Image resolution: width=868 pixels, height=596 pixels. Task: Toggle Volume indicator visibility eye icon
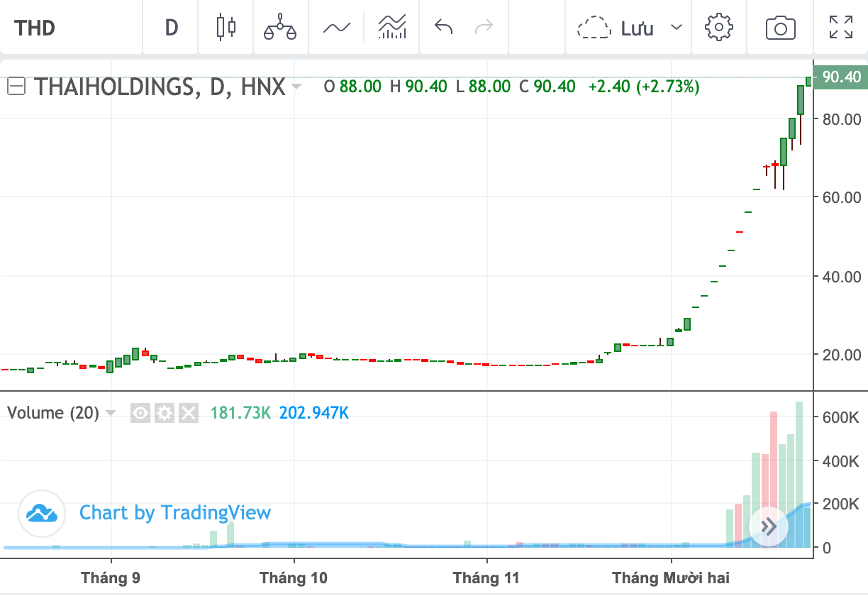pyautogui.click(x=140, y=413)
